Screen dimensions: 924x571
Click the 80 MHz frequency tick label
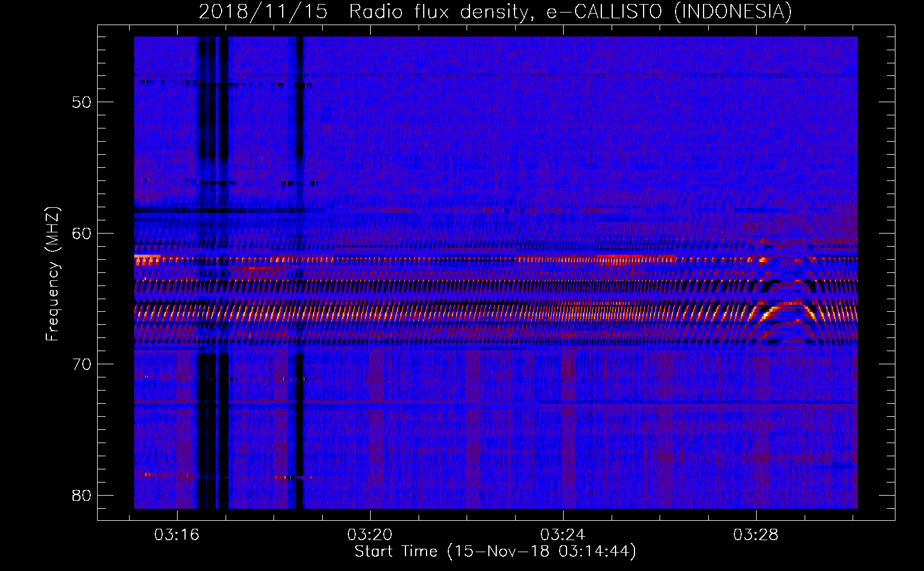(x=82, y=495)
